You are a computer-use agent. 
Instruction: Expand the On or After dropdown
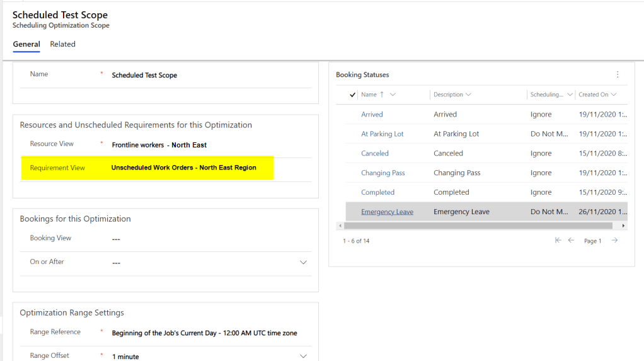(303, 263)
